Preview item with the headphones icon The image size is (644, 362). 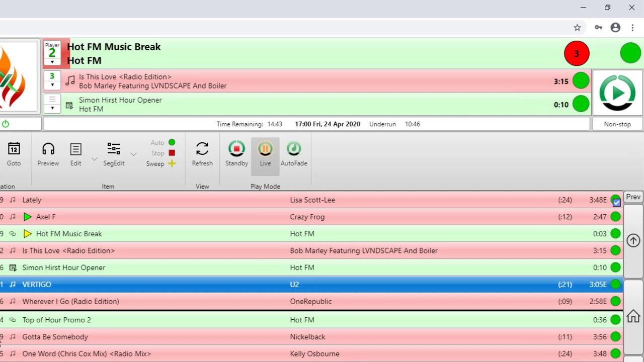48,154
